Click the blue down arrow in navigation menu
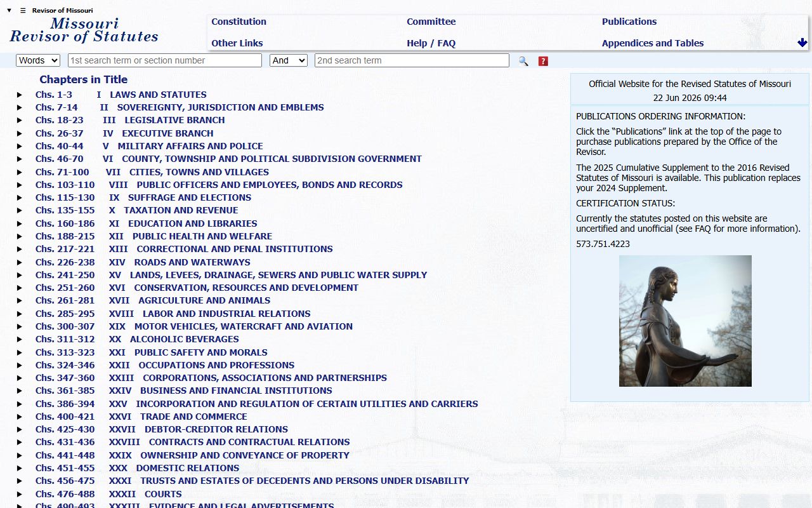 [x=802, y=43]
